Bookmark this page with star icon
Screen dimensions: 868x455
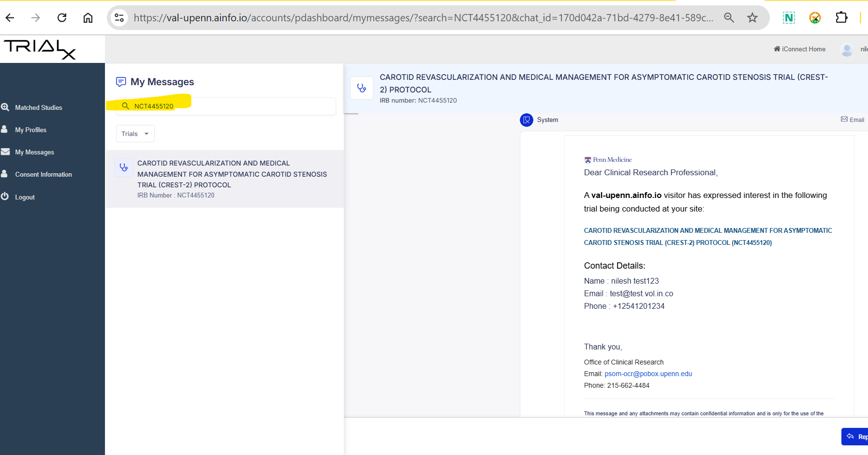coord(752,18)
